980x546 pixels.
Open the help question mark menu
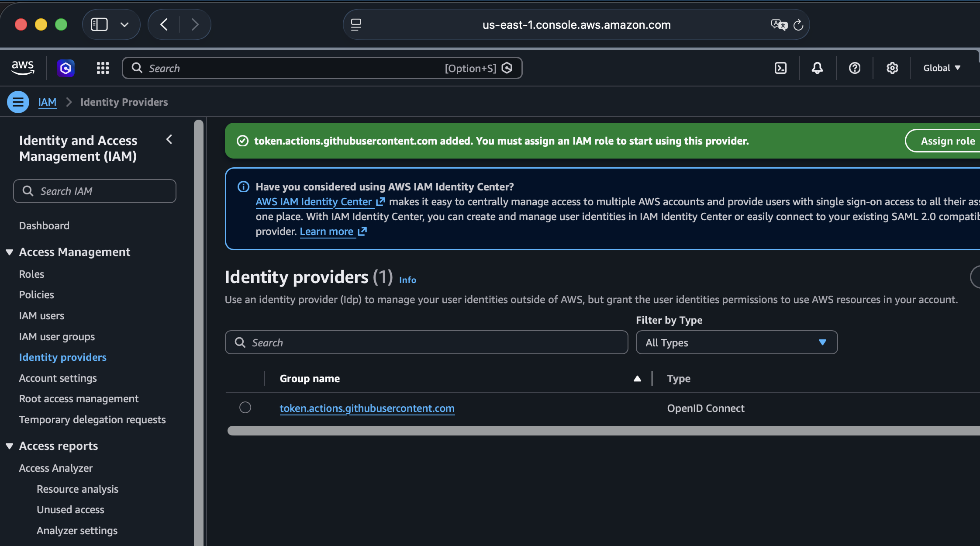tap(855, 68)
